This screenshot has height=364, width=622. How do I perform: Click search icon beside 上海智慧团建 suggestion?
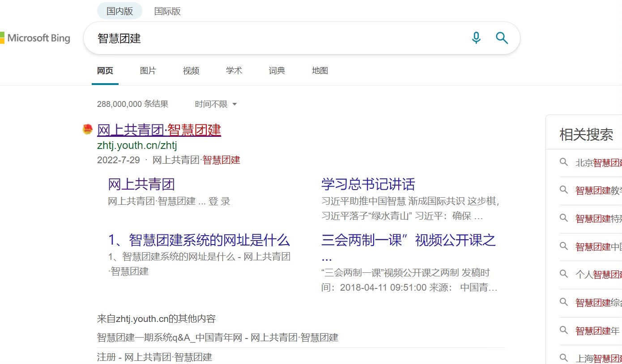[564, 358]
